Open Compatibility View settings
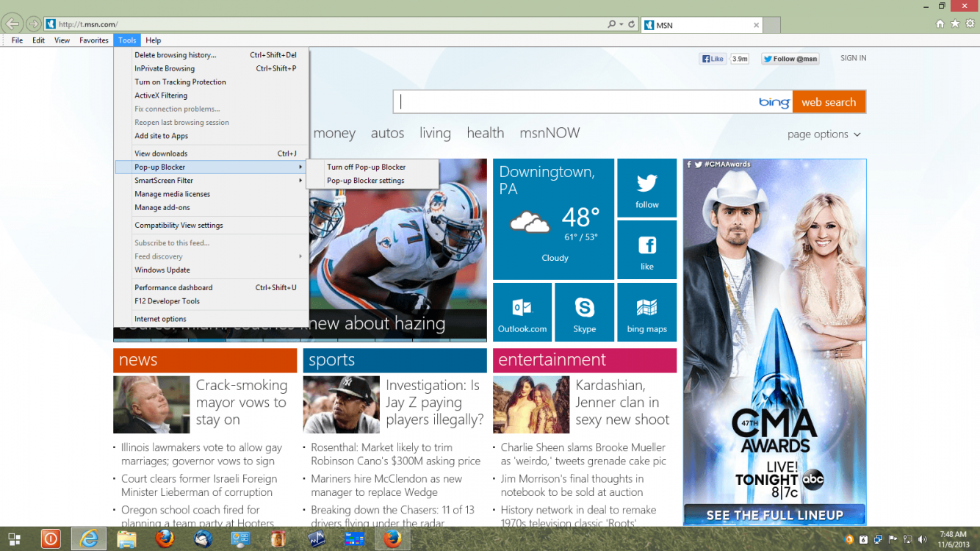Viewport: 980px width, 551px height. point(210,226)
